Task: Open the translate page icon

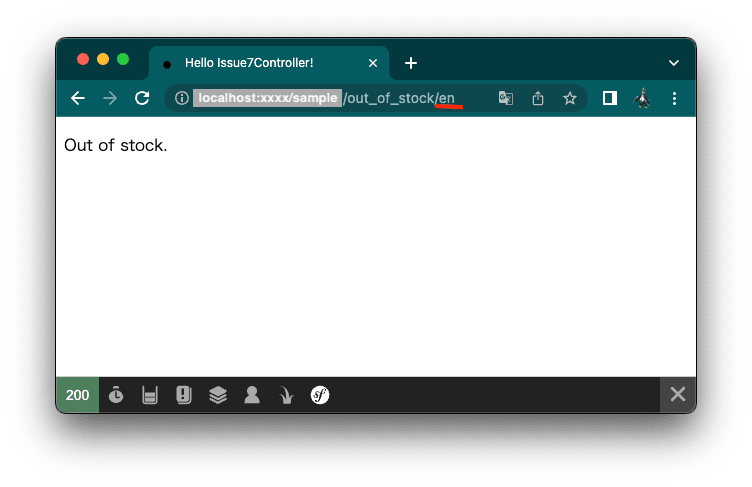Action: (x=505, y=98)
